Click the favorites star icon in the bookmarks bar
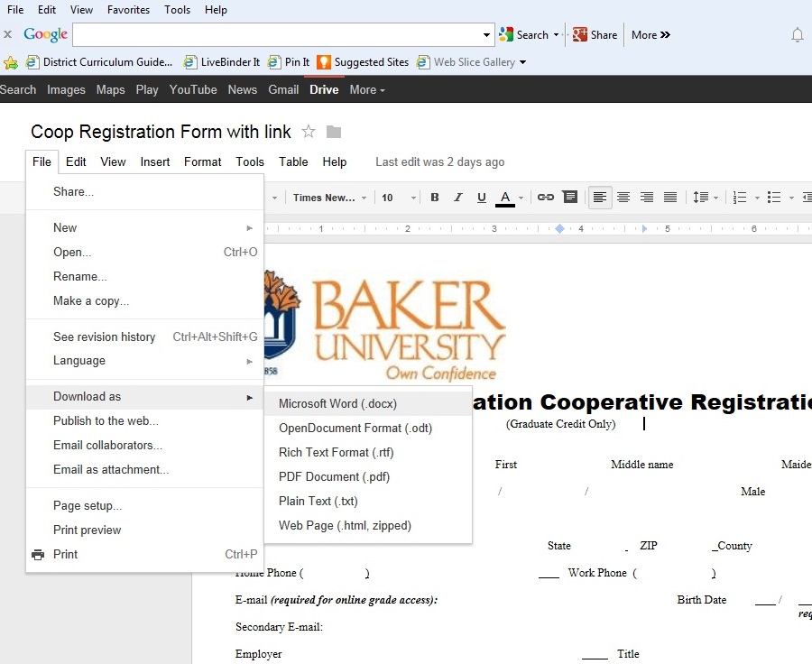The height and width of the screenshot is (664, 812). pos(10,63)
